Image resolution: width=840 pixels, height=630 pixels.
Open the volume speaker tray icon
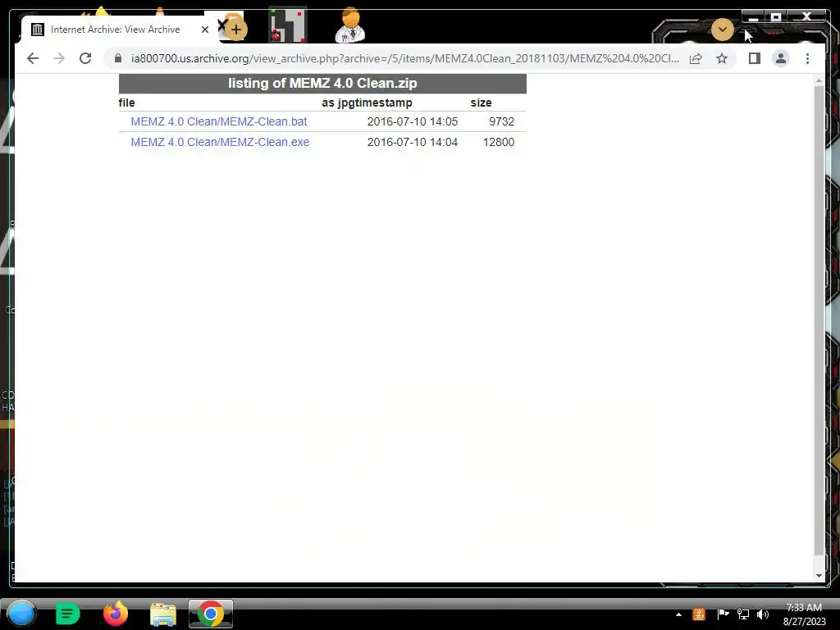point(762,614)
